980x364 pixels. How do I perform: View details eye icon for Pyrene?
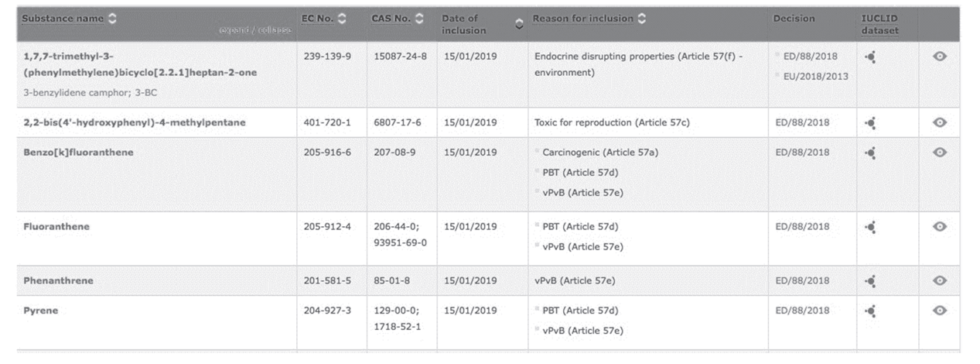coord(940,311)
